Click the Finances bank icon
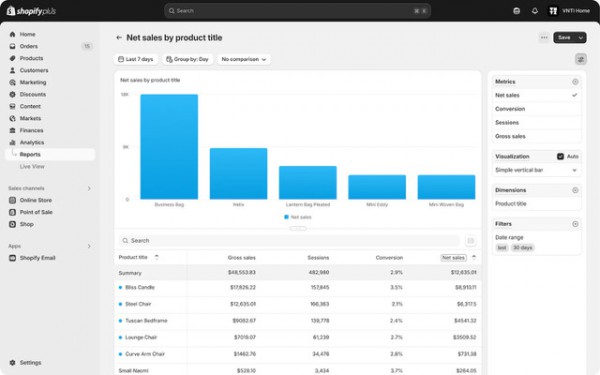Screen dimensions: 600x375 [12, 130]
